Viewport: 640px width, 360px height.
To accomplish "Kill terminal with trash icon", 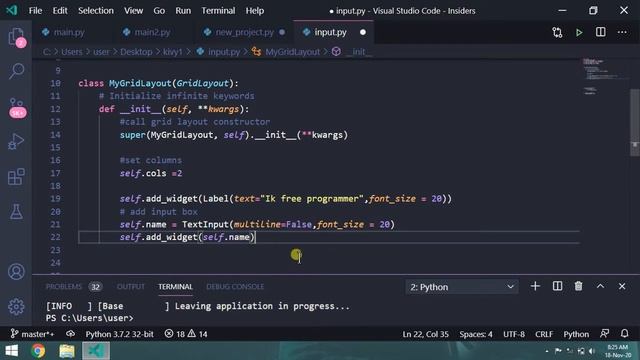I will (x=578, y=287).
